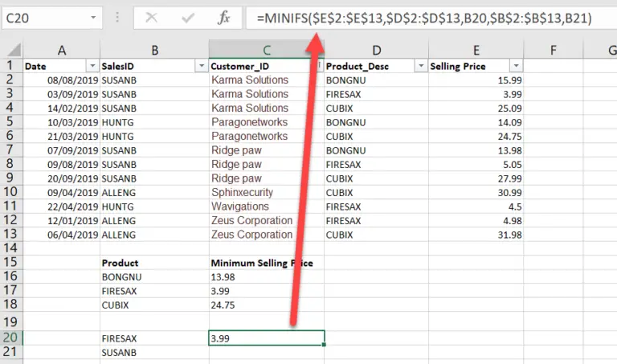Select row 19 header
The image size is (617, 364).
[x=10, y=322]
